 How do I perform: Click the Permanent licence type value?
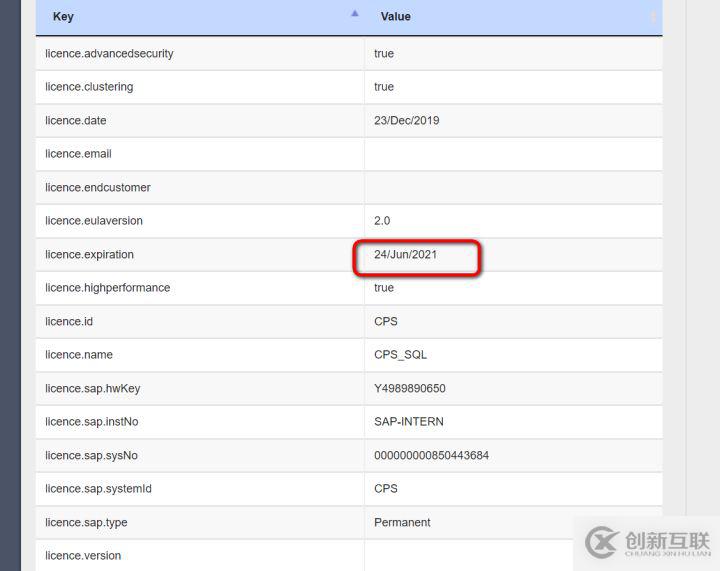tap(402, 522)
